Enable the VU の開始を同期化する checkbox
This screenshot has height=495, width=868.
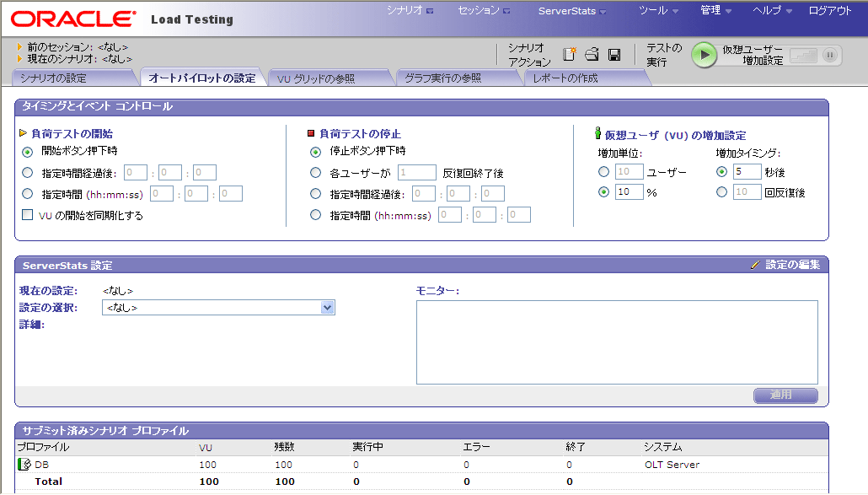pos(28,215)
